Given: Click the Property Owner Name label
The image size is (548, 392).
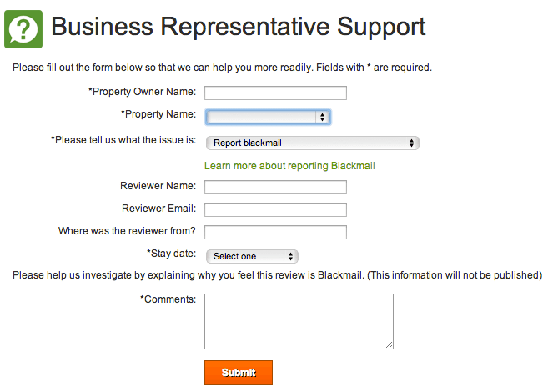Looking at the screenshot, I should 142,92.
